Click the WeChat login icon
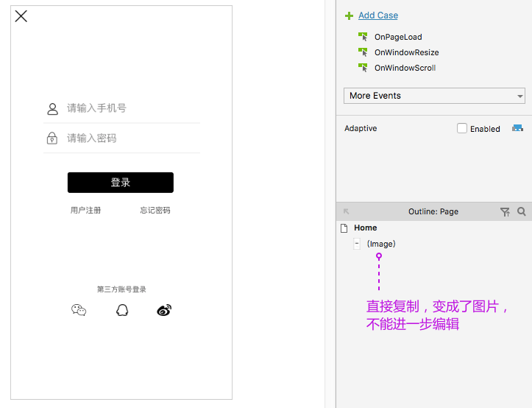The width and height of the screenshot is (532, 408). (x=79, y=310)
